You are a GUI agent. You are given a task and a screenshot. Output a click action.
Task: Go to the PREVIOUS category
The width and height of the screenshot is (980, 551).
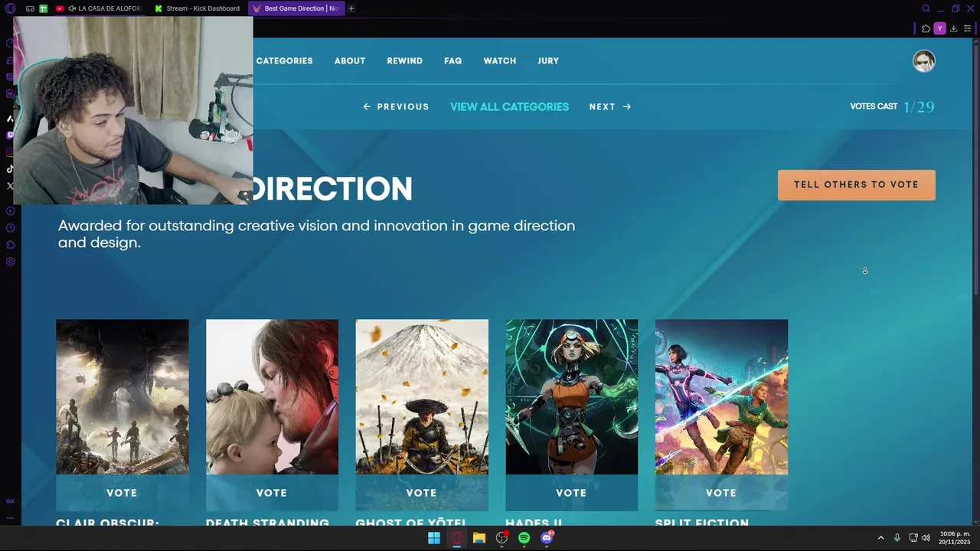pyautogui.click(x=396, y=107)
